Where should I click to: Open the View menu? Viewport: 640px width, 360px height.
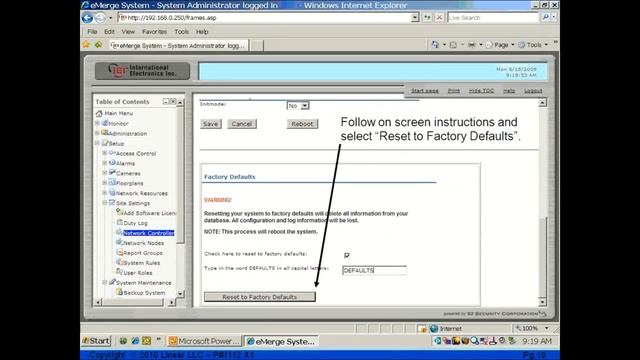tap(128, 31)
